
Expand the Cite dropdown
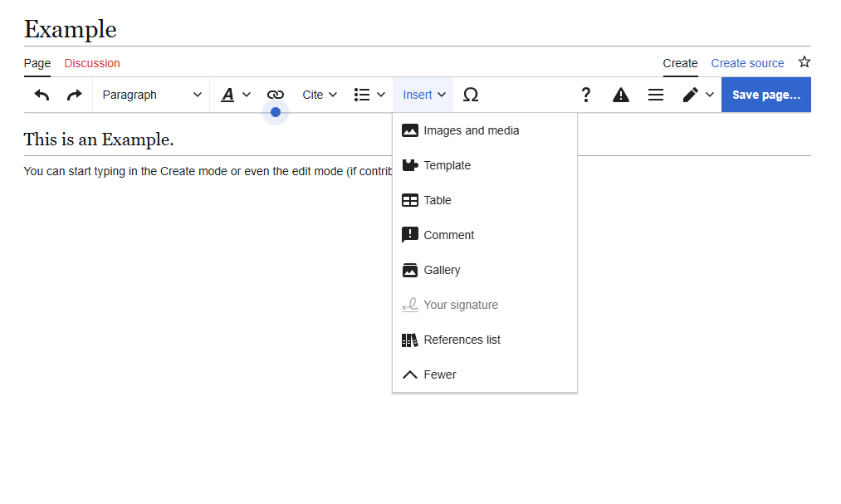320,95
